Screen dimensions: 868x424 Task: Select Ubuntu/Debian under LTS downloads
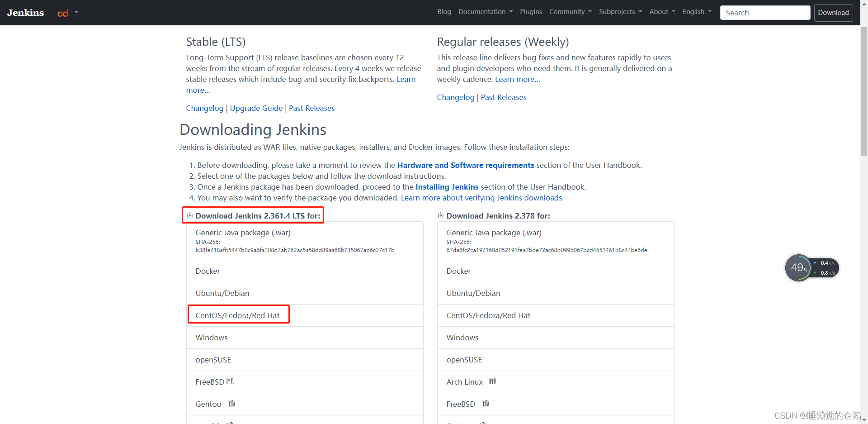(305, 293)
